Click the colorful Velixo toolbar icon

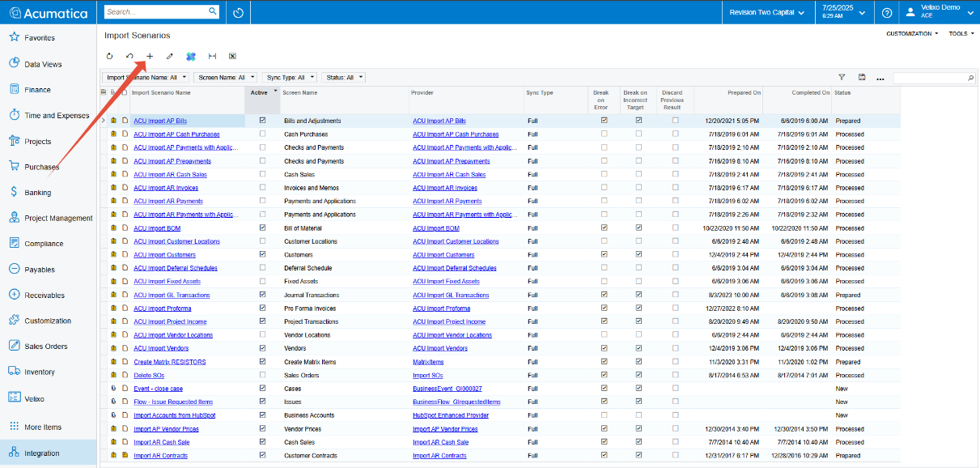[191, 57]
